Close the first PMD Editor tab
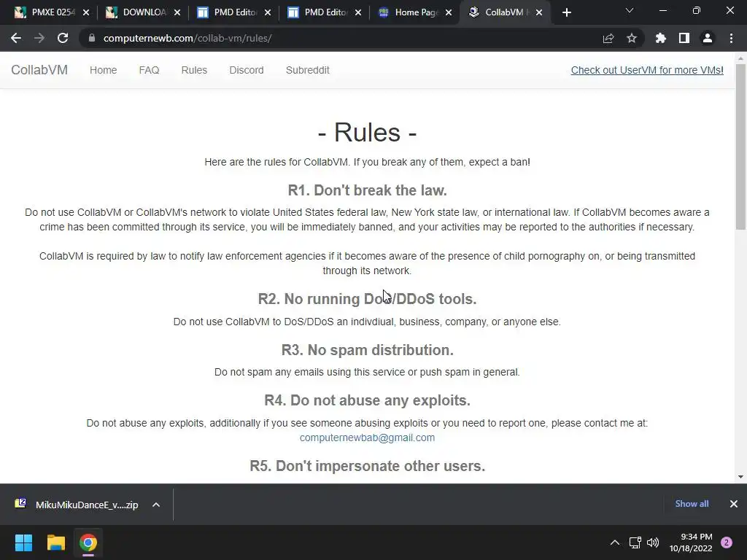Viewport: 747px width, 560px height. pyautogui.click(x=268, y=12)
